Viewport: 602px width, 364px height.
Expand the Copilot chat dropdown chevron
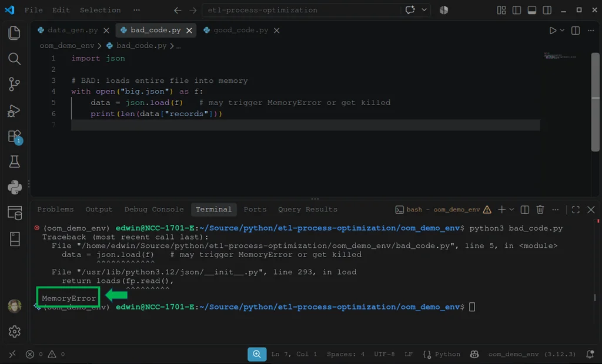[x=424, y=10]
